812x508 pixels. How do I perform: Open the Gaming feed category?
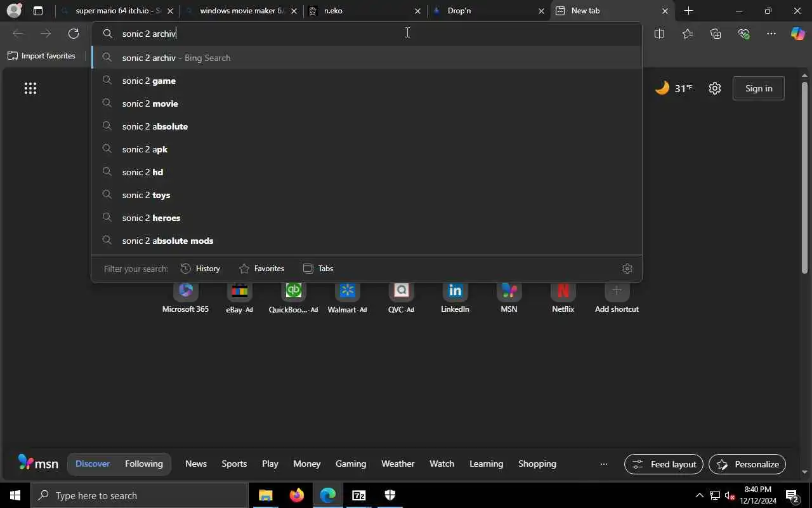click(351, 464)
